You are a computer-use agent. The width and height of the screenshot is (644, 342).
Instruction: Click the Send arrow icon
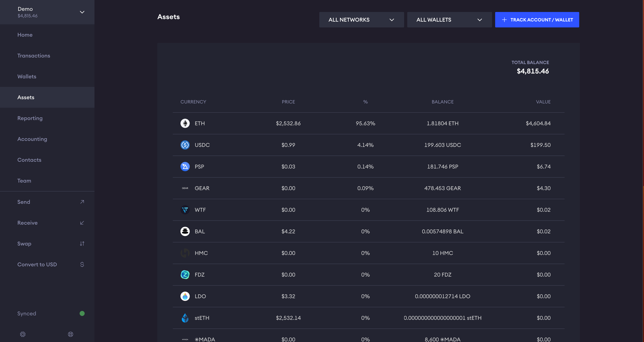pyautogui.click(x=82, y=202)
